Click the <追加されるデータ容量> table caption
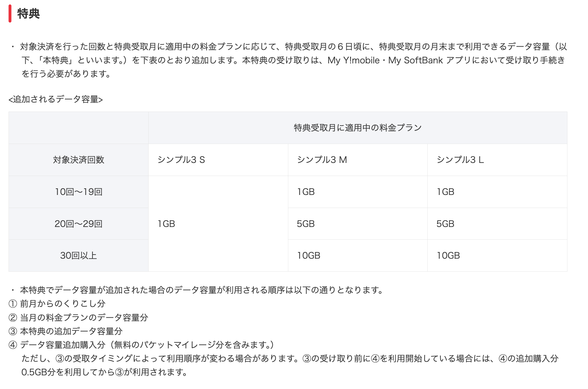This screenshot has height=389, width=588. (56, 100)
